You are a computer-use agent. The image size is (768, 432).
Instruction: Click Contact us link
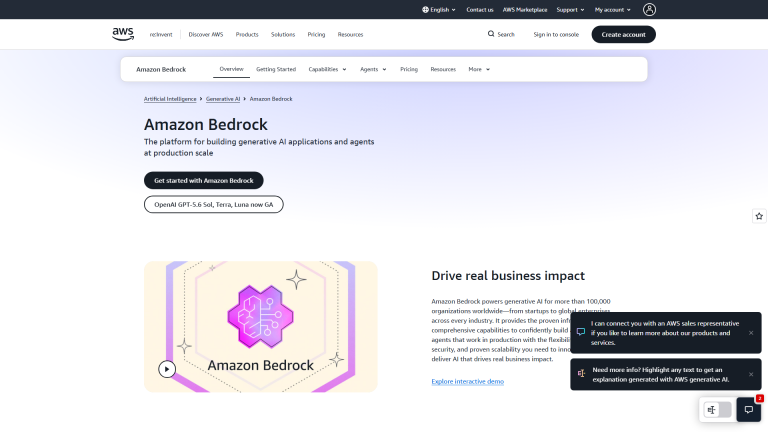(x=480, y=9)
